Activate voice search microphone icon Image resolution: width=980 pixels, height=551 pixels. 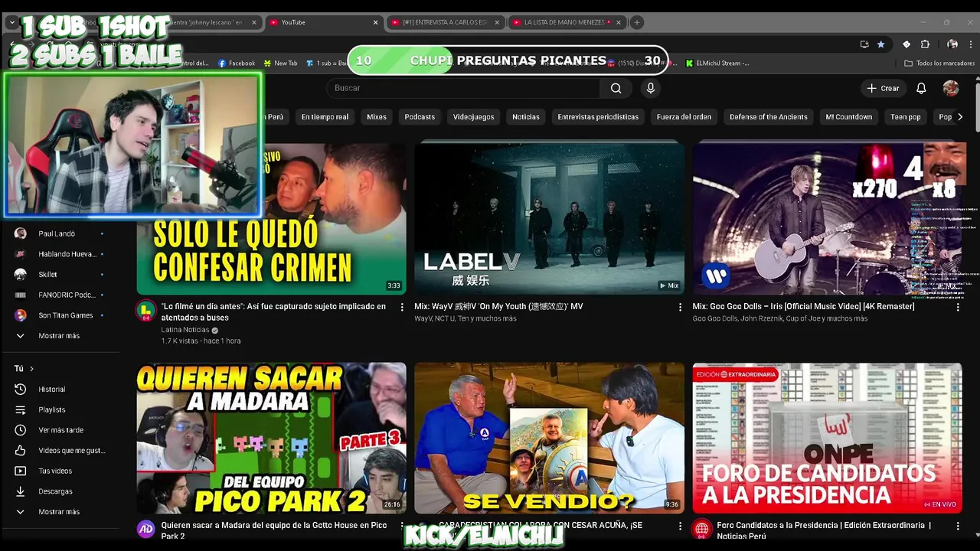(x=651, y=88)
